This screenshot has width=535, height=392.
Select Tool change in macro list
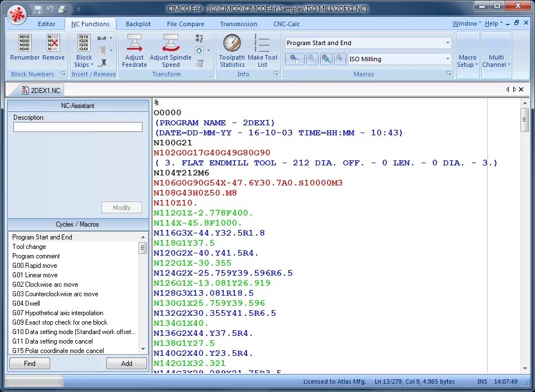click(73, 247)
